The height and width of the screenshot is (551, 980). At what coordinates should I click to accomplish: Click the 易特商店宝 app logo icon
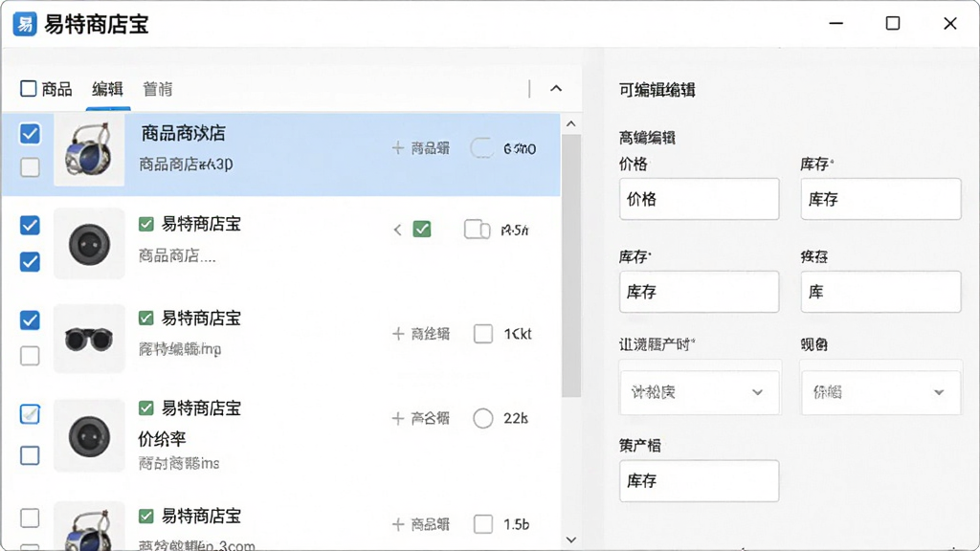click(x=25, y=24)
